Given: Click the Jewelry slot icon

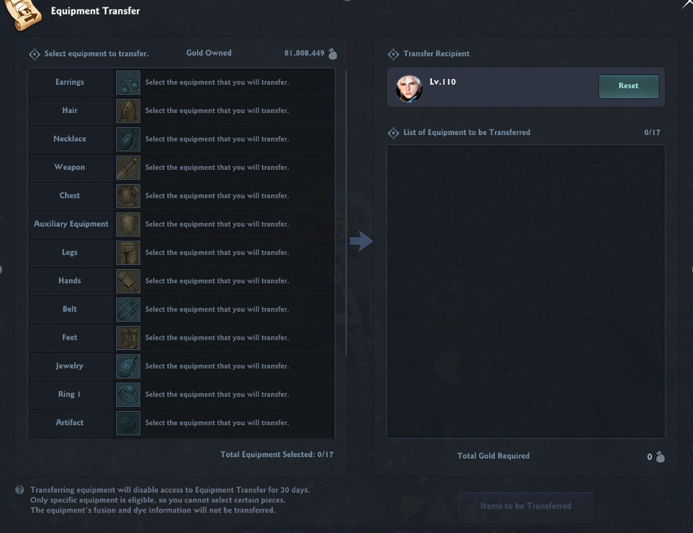Looking at the screenshot, I should pos(128,366).
